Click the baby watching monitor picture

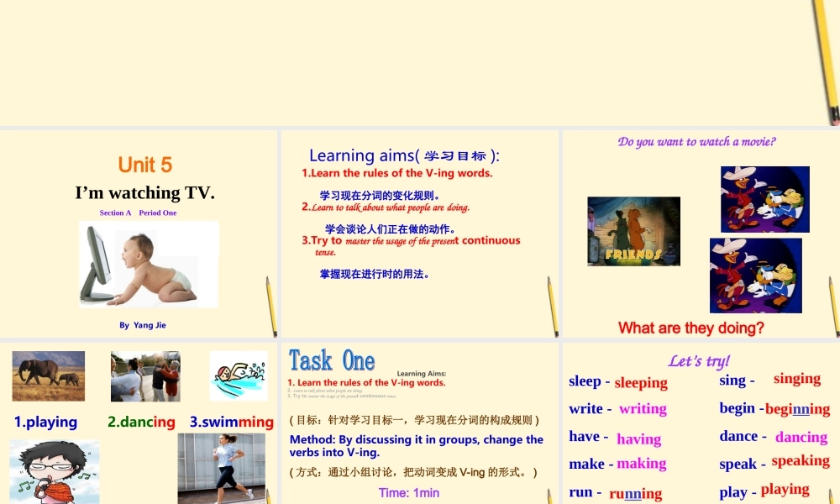[149, 264]
